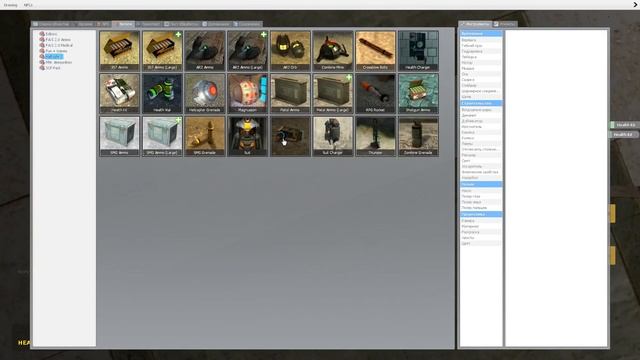Image resolution: width=640 pixels, height=360 pixels.
Task: Open the FA:S 2.0 Medical category
Action: 59,45
